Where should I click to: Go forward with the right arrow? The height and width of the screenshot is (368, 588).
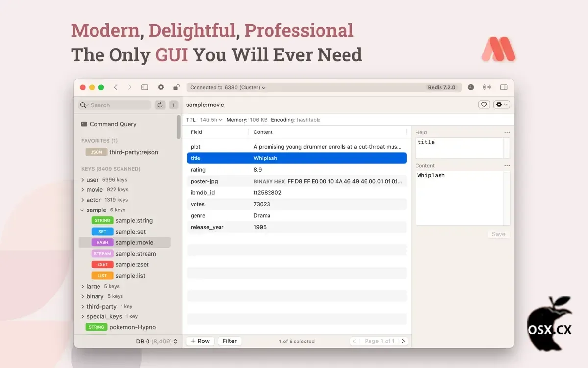coord(130,87)
